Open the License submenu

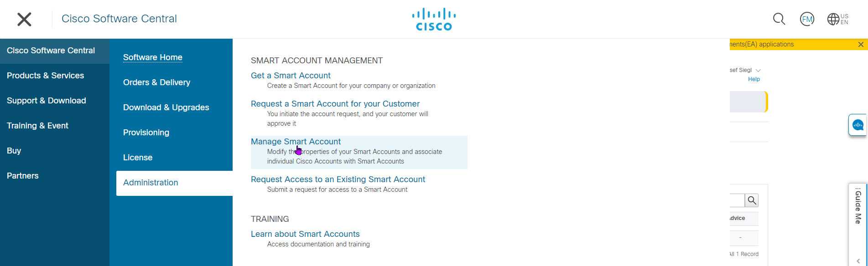click(x=138, y=158)
